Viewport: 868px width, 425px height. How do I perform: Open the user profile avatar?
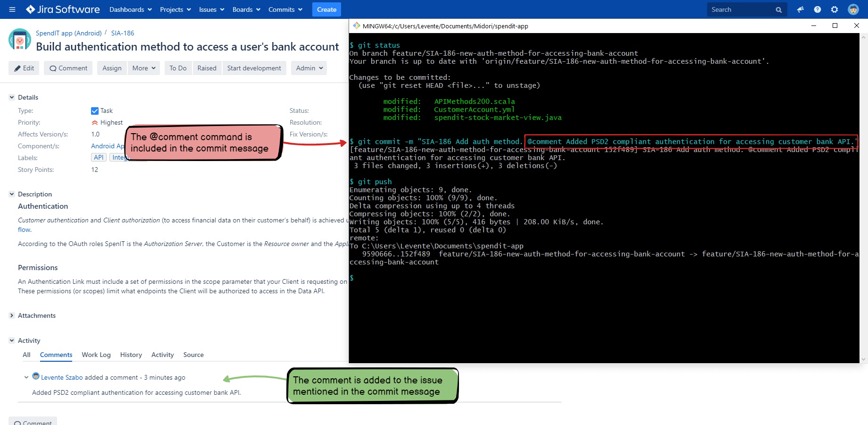(x=853, y=9)
